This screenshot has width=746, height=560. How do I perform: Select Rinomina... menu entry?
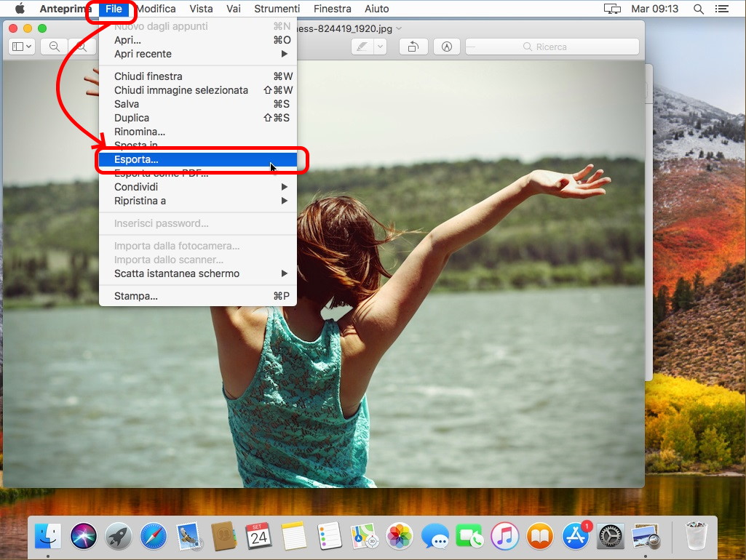[198, 131]
